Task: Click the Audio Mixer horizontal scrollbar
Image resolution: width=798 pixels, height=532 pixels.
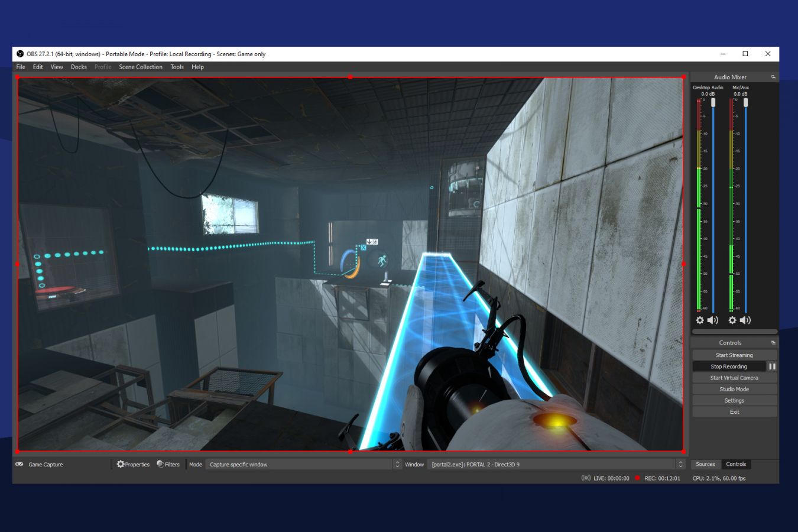Action: coord(734,332)
